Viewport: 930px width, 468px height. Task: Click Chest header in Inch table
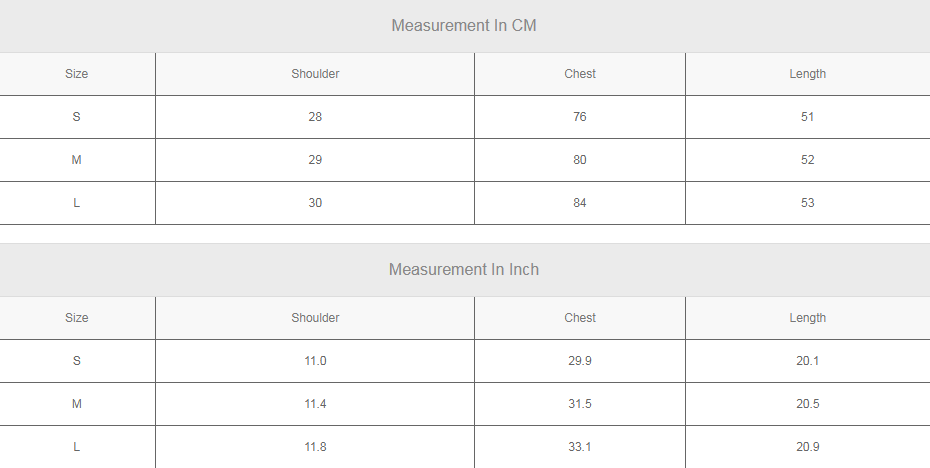(579, 317)
